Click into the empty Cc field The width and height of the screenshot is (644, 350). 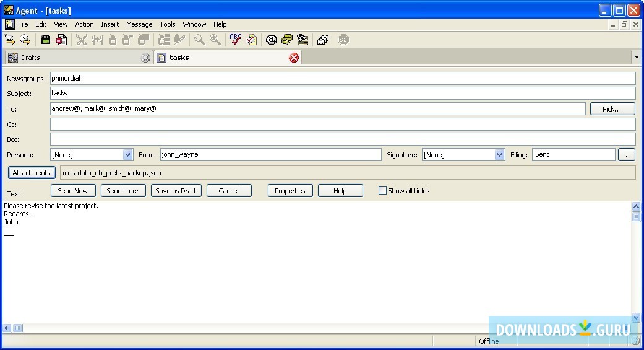pyautogui.click(x=343, y=125)
